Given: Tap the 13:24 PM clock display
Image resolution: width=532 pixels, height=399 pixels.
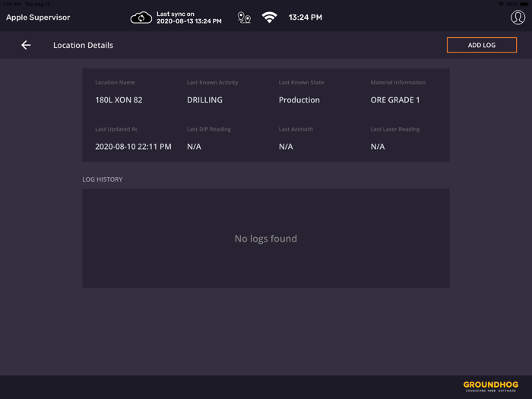Looking at the screenshot, I should pyautogui.click(x=305, y=17).
